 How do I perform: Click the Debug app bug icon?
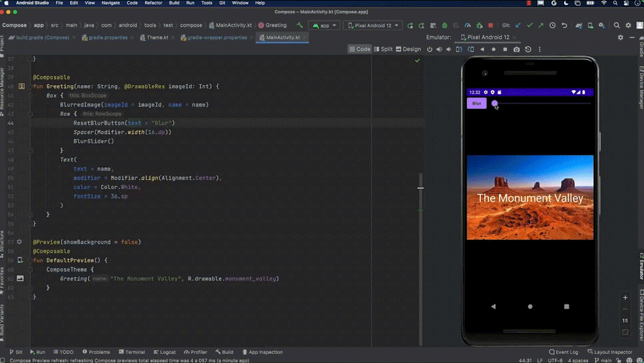point(444,26)
